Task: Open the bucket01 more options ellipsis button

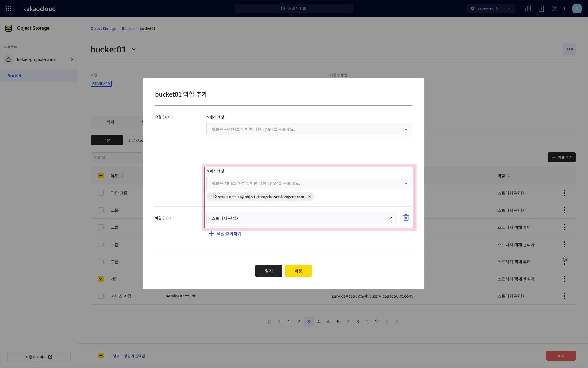Action: (x=569, y=49)
